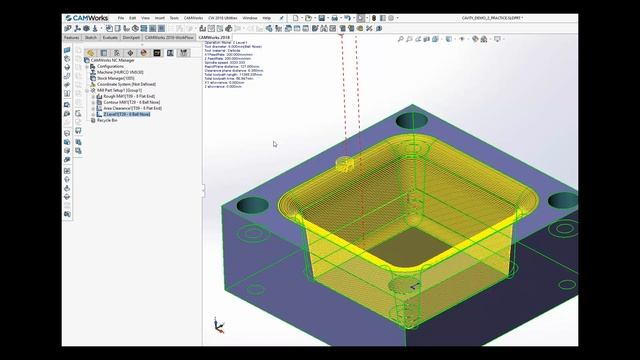Open the Display Style icon

(449, 39)
